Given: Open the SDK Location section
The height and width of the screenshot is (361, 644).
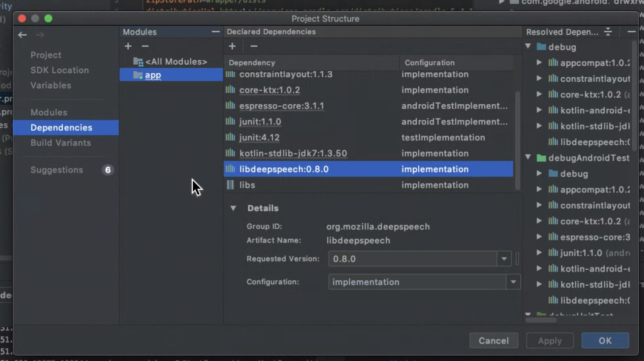Looking at the screenshot, I should [59, 70].
